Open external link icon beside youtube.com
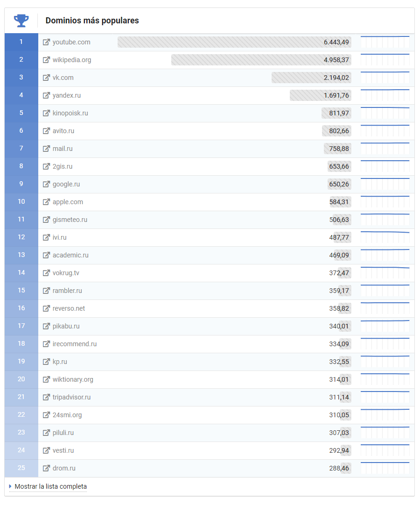This screenshot has width=420, height=506. click(x=46, y=42)
